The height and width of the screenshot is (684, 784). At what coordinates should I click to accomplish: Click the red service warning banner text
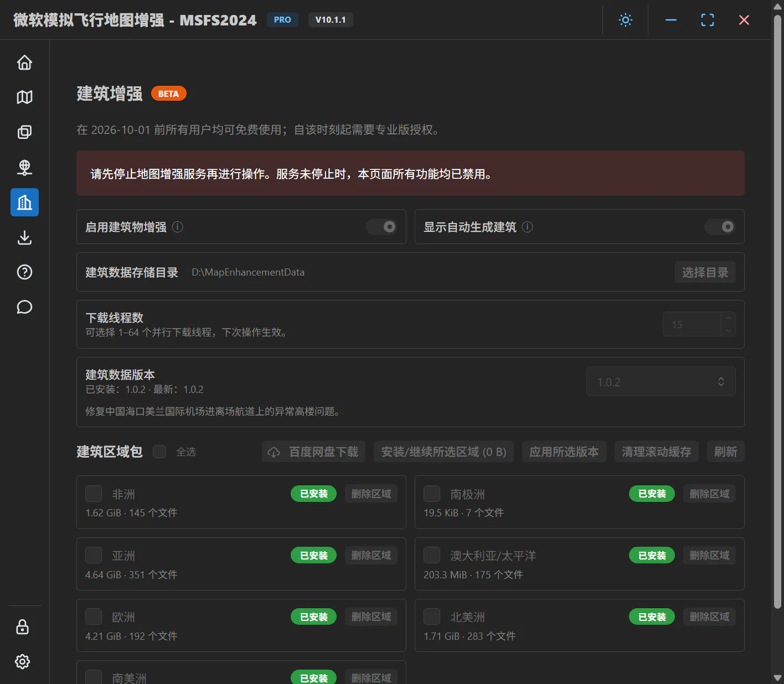click(291, 174)
